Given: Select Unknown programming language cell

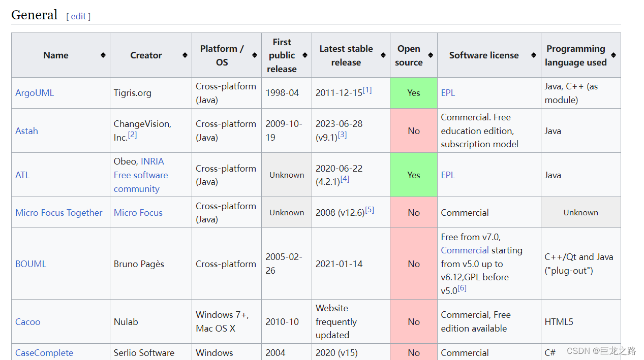Looking at the screenshot, I should pyautogui.click(x=580, y=213).
